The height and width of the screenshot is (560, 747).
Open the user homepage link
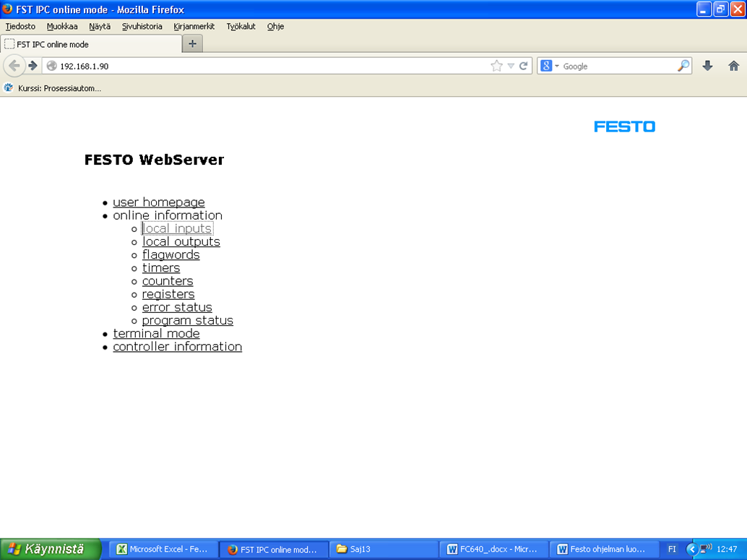159,202
